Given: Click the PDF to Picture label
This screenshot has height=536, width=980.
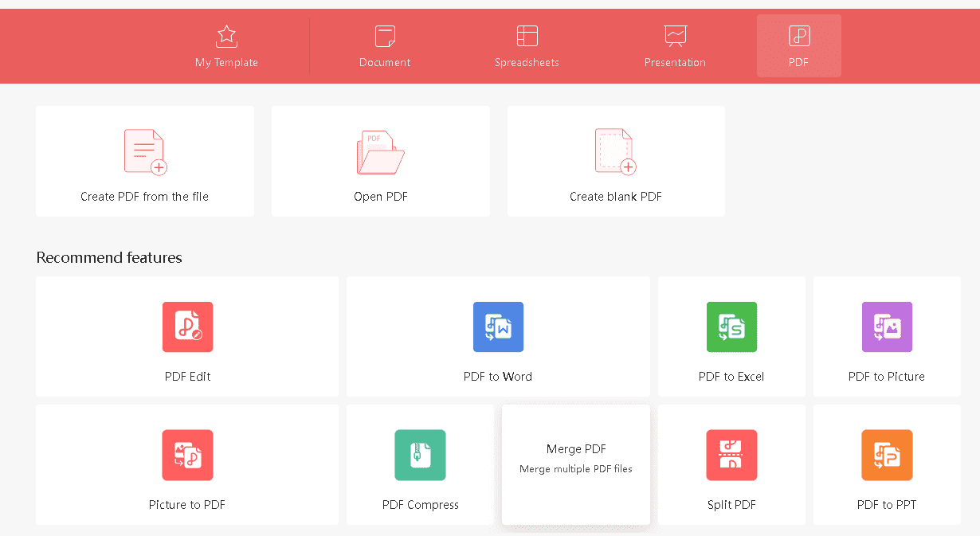Looking at the screenshot, I should (x=887, y=377).
